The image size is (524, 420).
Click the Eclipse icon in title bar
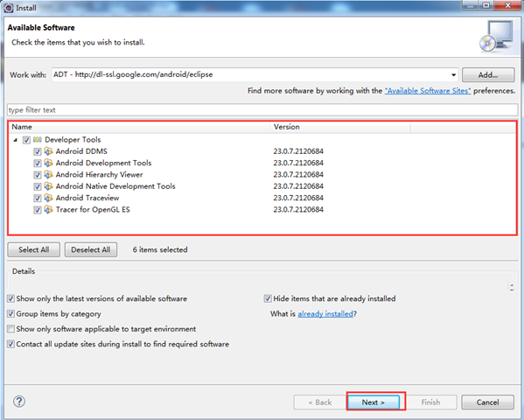point(9,8)
